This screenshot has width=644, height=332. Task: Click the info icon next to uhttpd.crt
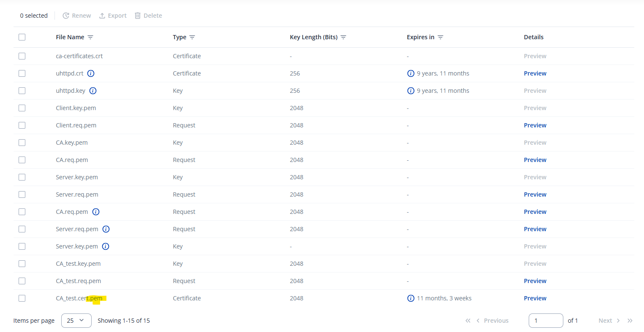91,73
